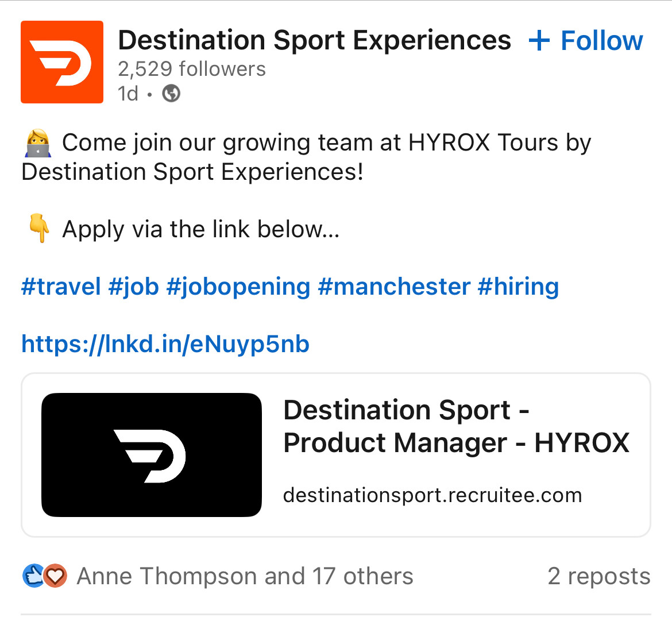The image size is (672, 621).
Task: Click the 1d post timestamp
Action: [x=128, y=94]
